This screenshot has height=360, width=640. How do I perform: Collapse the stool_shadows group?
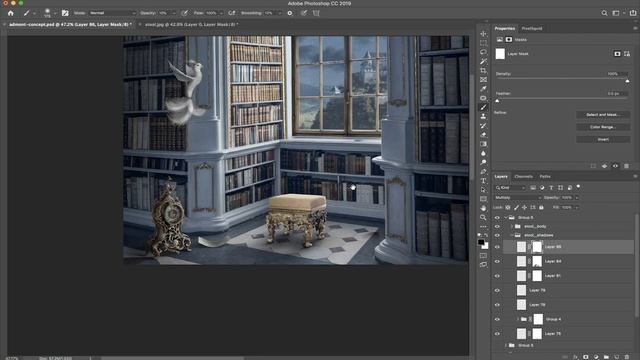[512, 236]
